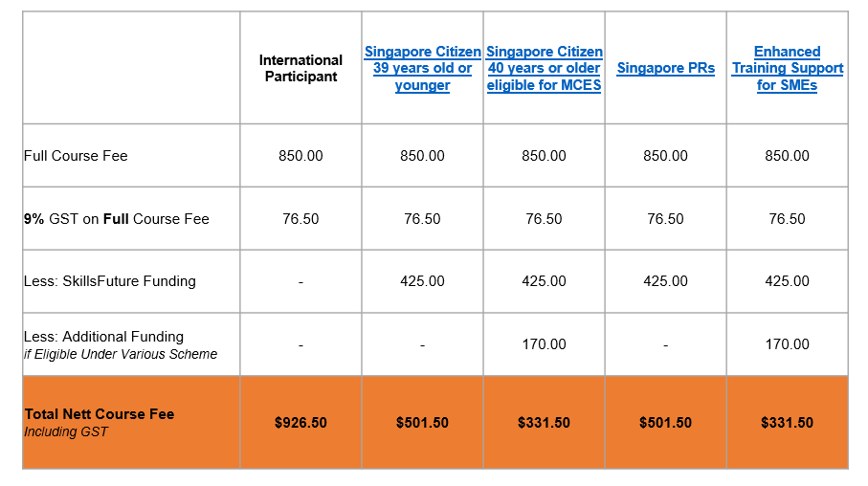Screen dimensions: 868x486
Task: Click the $331.50 total under SMEs column
Action: (x=787, y=423)
